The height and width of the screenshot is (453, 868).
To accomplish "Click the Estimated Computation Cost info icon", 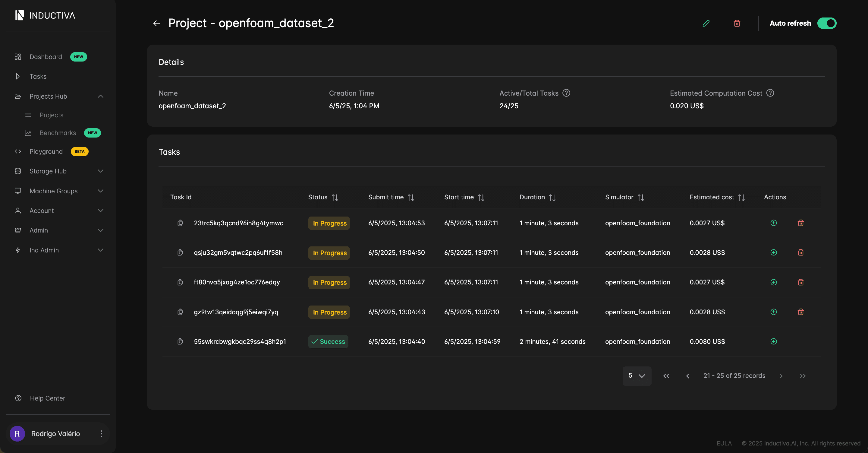I will pos(770,93).
